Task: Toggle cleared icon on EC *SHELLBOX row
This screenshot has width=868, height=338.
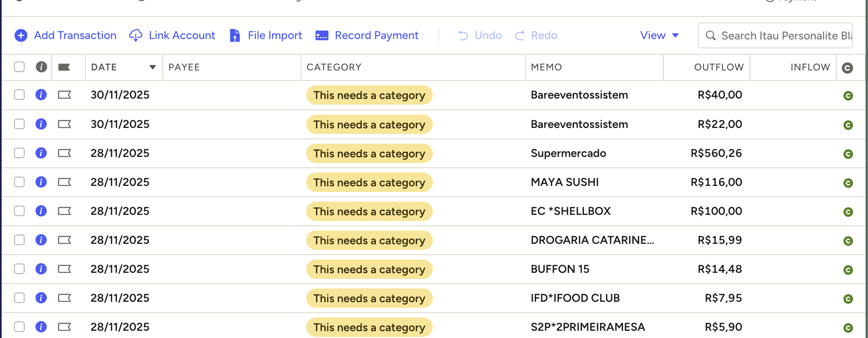Action: click(x=848, y=212)
